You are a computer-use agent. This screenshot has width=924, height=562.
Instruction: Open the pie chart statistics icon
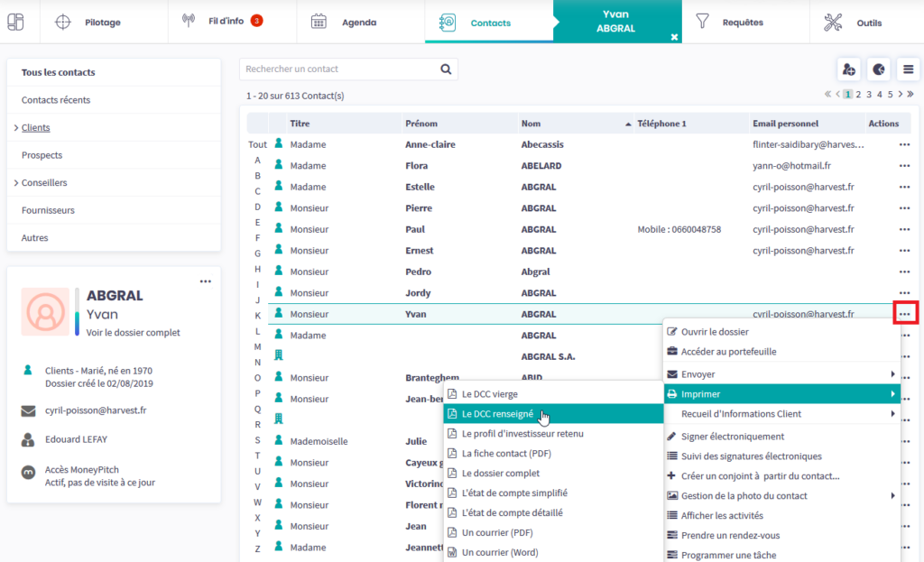click(878, 69)
